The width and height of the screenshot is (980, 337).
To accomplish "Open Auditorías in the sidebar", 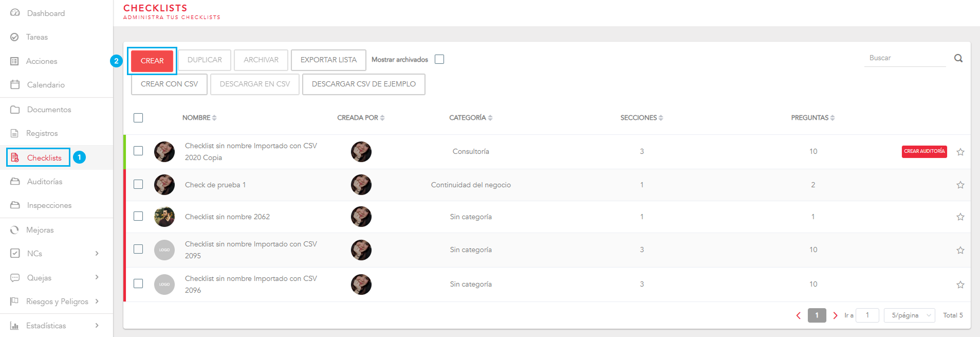I will pos(44,182).
